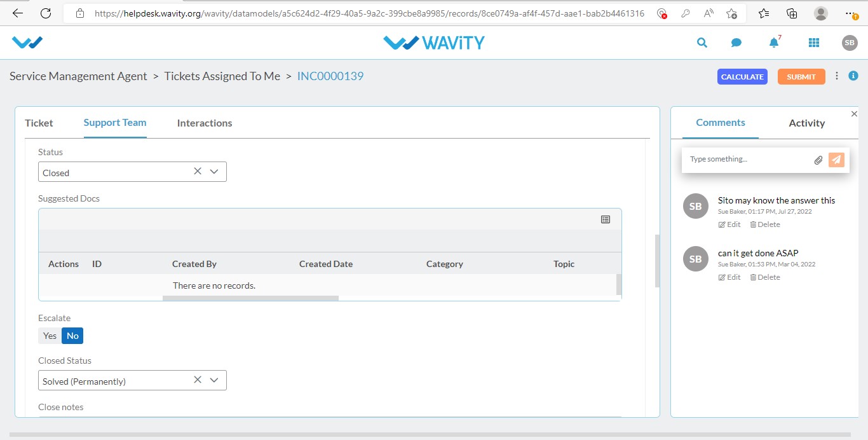This screenshot has height=440, width=868.
Task: Open the browser settings ellipsis menu
Action: (x=850, y=13)
